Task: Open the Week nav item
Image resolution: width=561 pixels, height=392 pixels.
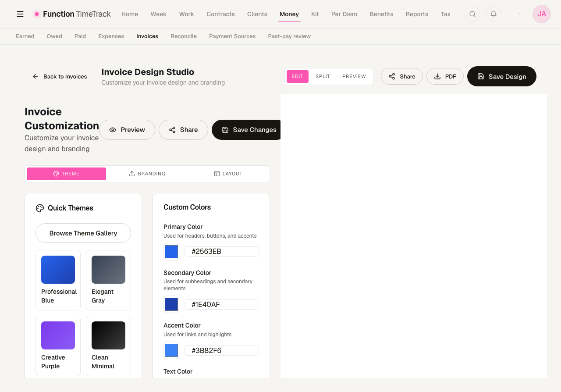Action: [158, 14]
